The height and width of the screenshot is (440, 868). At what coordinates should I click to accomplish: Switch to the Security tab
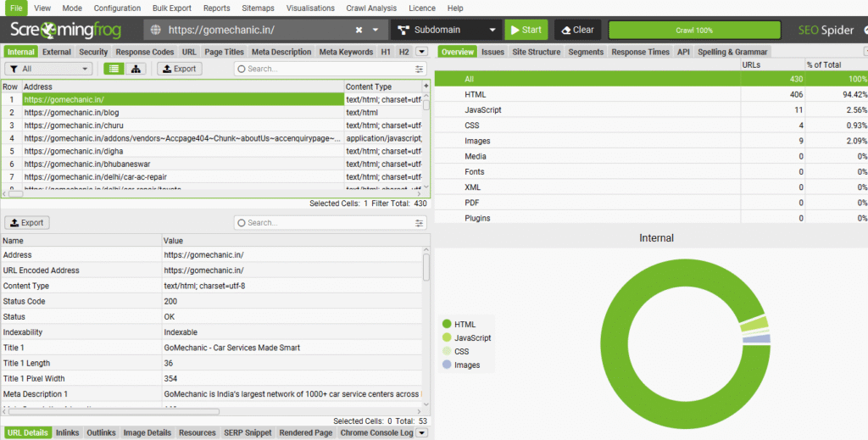coord(93,52)
